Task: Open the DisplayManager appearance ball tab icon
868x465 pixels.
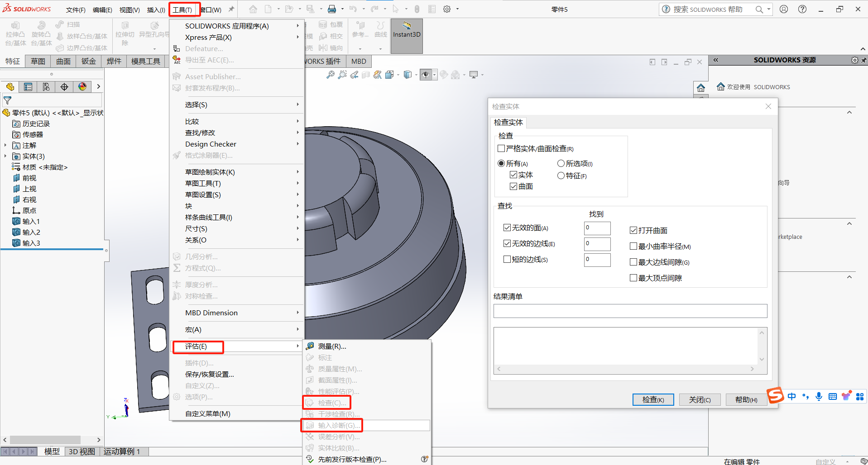Action: [x=82, y=87]
